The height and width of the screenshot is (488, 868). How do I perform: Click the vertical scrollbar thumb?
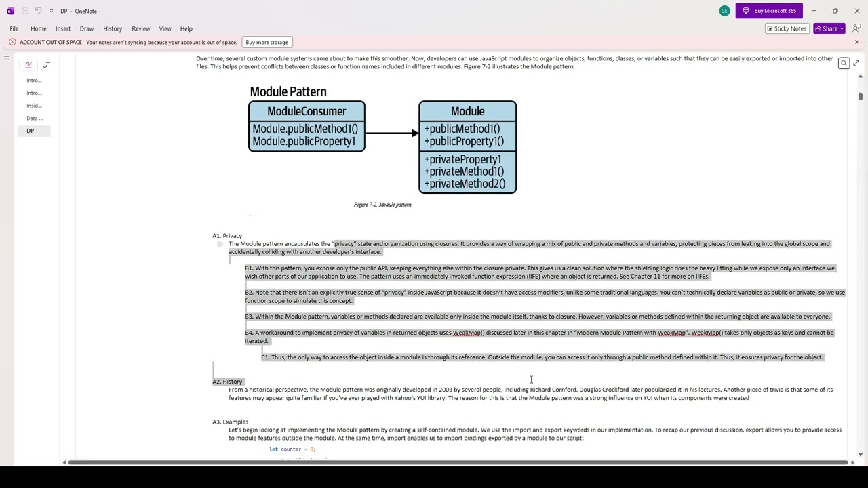click(x=860, y=97)
